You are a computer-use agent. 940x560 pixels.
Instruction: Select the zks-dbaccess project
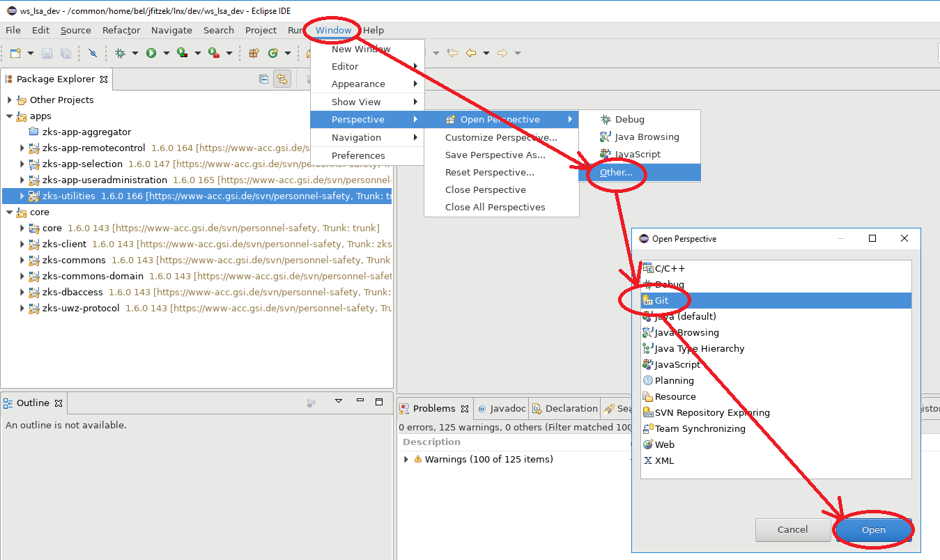[x=72, y=293]
